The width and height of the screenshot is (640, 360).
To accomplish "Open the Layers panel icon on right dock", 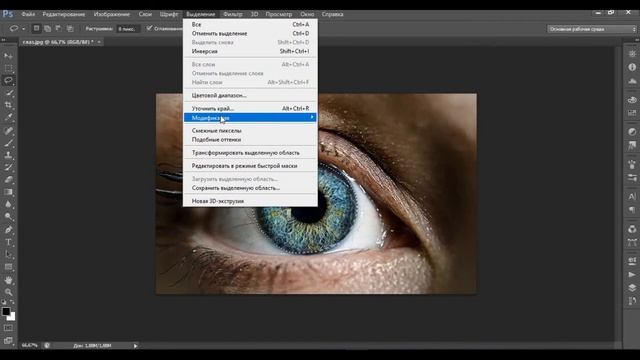I will [632, 288].
